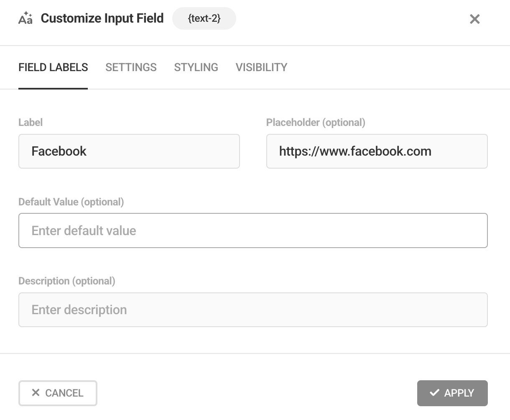Click the Placeholder input with facebook URL
The image size is (510, 420).
tap(377, 151)
